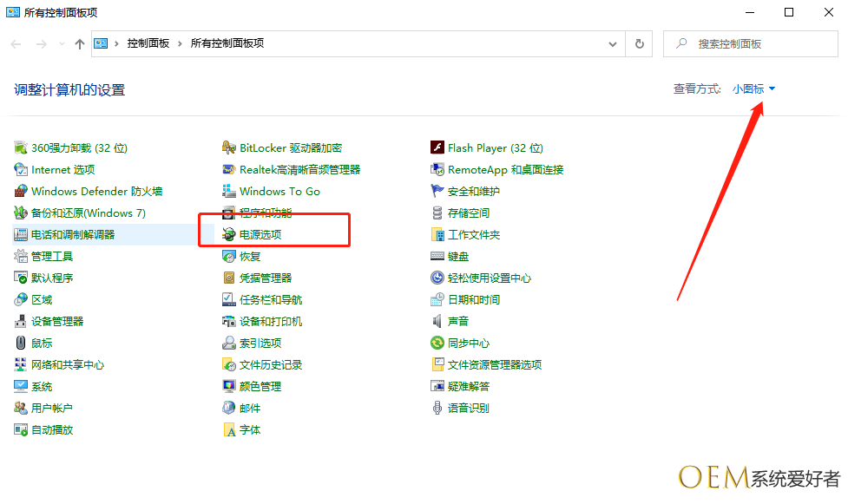
Task: Open the 颜色管理 color management icon
Action: pos(229,387)
